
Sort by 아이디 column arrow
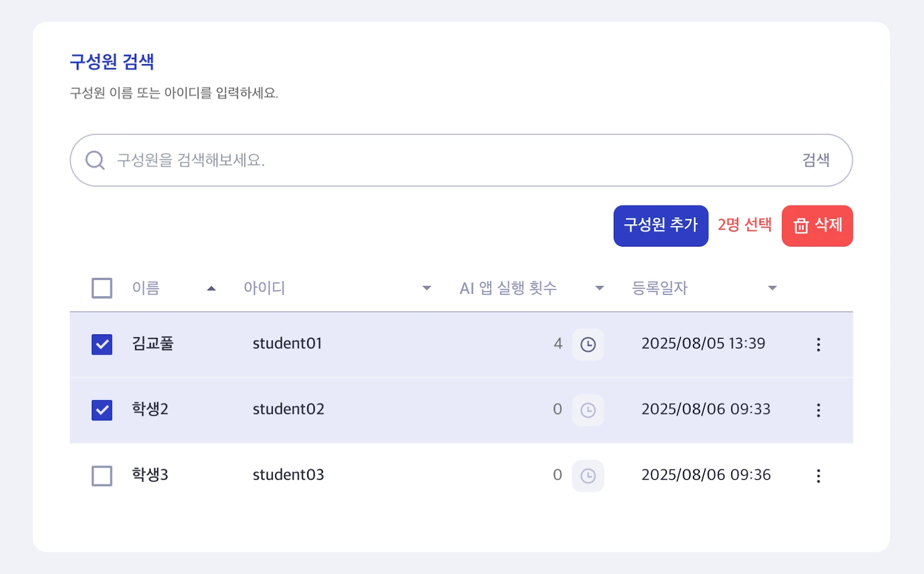coord(427,288)
